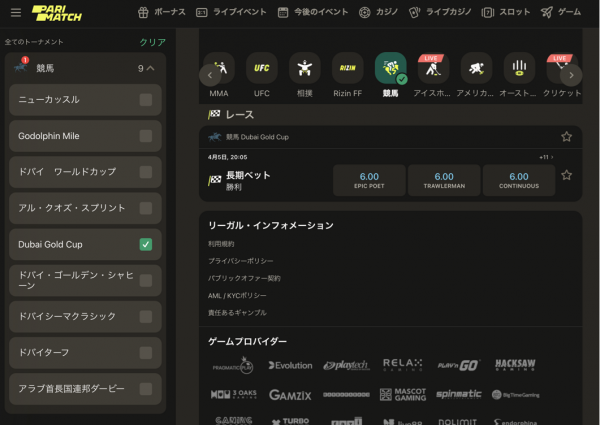Screen dimensions: 600x425
Task: Click the BigTimeGaming provider logo
Action: pyautogui.click(x=515, y=395)
